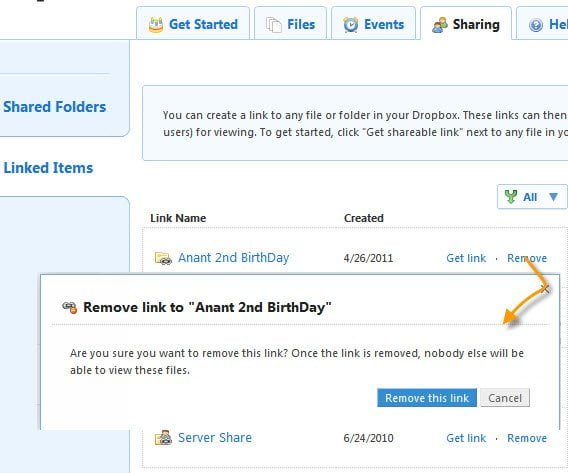This screenshot has height=473, width=568.
Task: Open the All filter dropdown arrow
Action: 553,197
